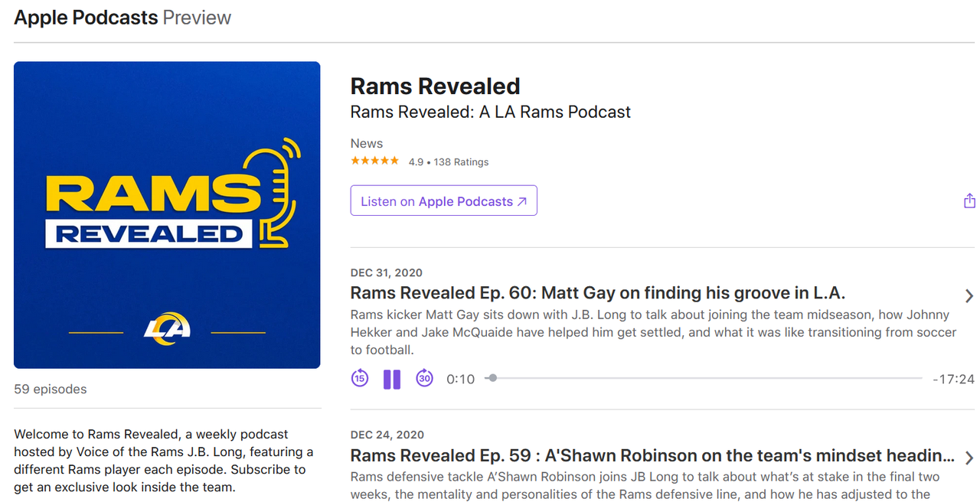Click the share icon beside the listen button
The height and width of the screenshot is (502, 980).
pyautogui.click(x=969, y=200)
